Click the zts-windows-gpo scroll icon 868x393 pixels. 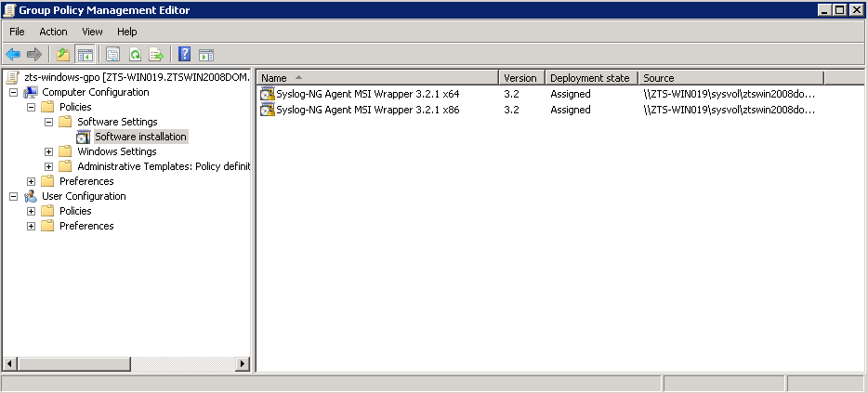(x=13, y=77)
